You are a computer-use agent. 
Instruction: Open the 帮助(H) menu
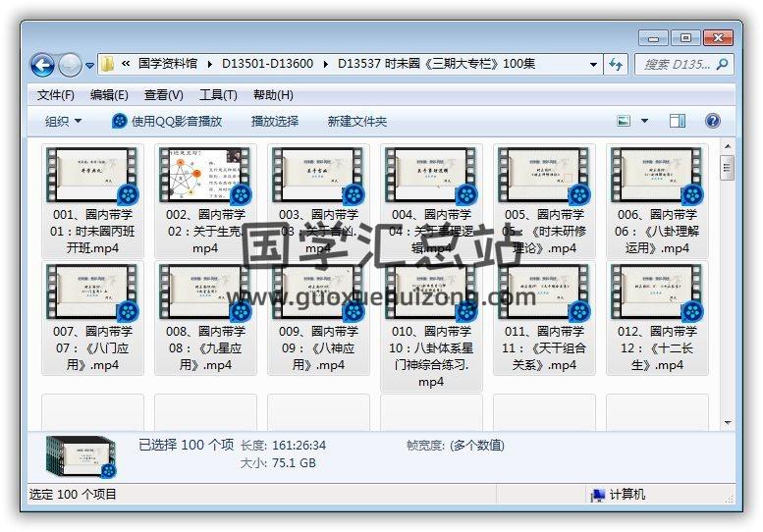pos(273,95)
